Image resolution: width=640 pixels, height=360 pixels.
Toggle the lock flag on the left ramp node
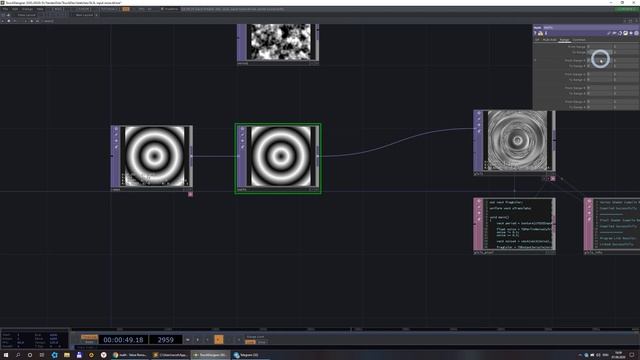[x=116, y=147]
